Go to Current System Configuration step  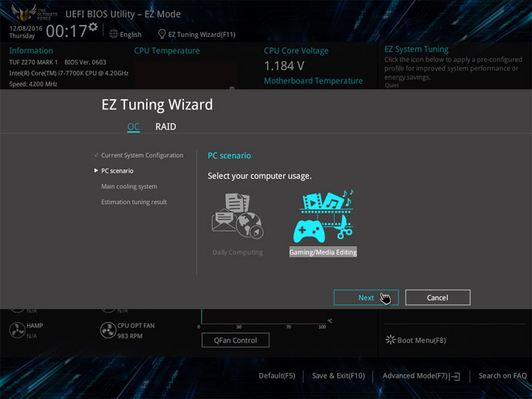(x=142, y=155)
